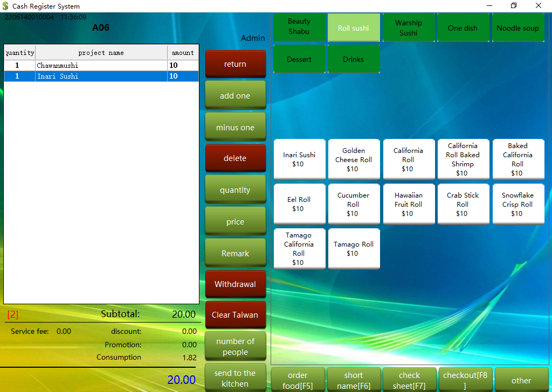Viewport: 552px width, 392px height.
Task: Send order to the kitchen
Action: [x=235, y=378]
